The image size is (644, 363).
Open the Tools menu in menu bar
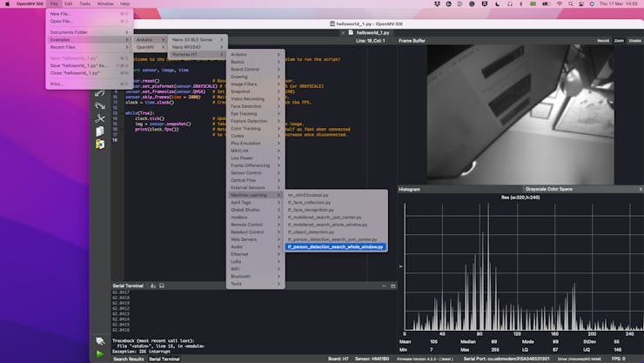click(84, 3)
